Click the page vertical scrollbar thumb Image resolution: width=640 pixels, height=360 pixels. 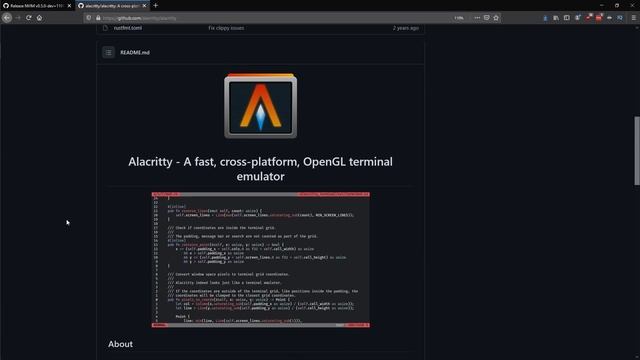(x=637, y=151)
